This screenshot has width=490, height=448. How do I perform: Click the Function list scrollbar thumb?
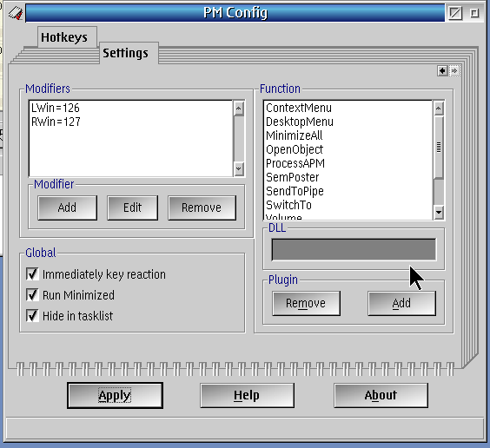[439, 147]
